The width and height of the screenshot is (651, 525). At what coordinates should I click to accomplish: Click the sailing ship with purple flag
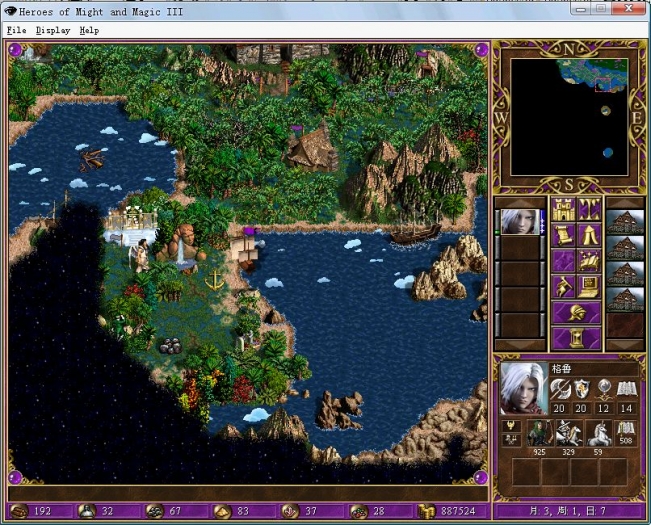tap(247, 250)
